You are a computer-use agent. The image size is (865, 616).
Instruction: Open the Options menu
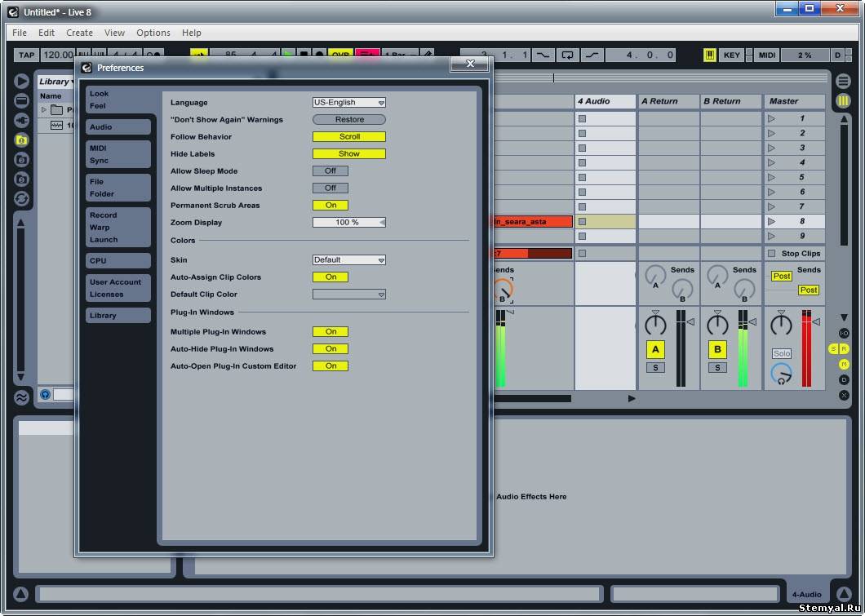tap(153, 33)
